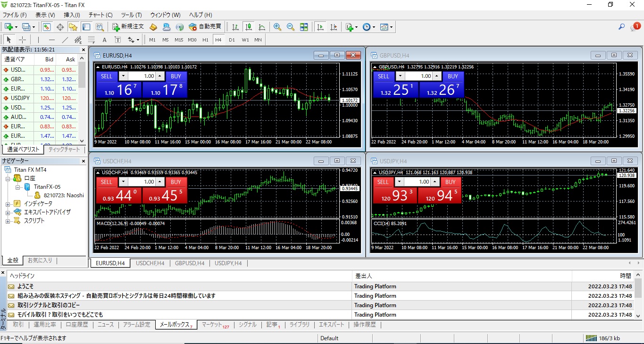Switch chart to bar chart type
644x344 pixels.
235,27
